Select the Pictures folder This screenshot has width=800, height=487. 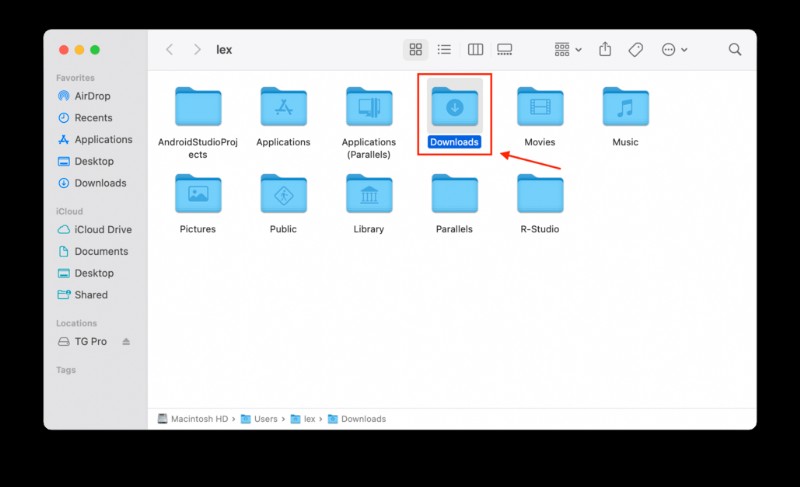pos(198,194)
